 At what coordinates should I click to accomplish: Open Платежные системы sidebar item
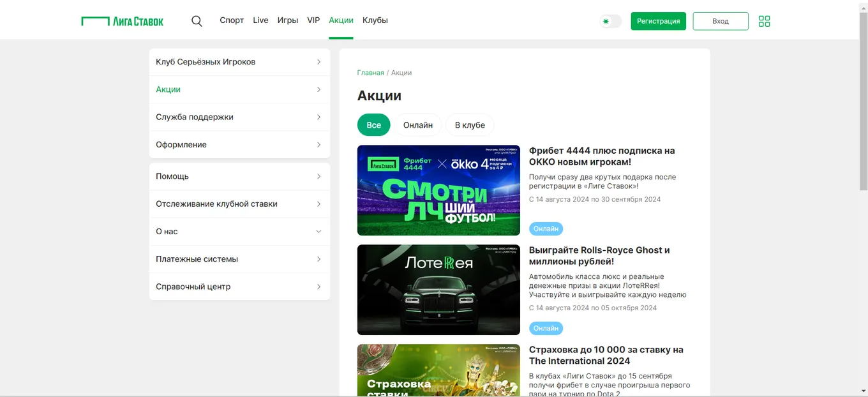(x=239, y=259)
